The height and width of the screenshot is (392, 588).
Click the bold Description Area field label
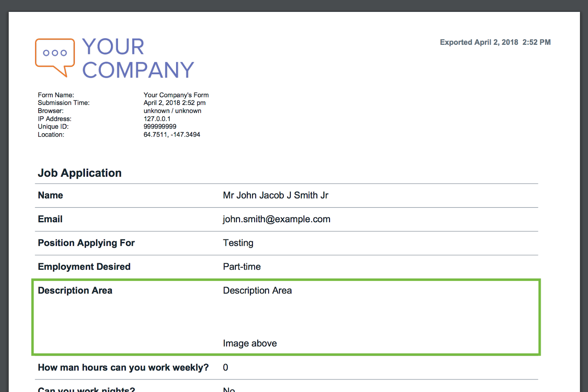tap(75, 291)
